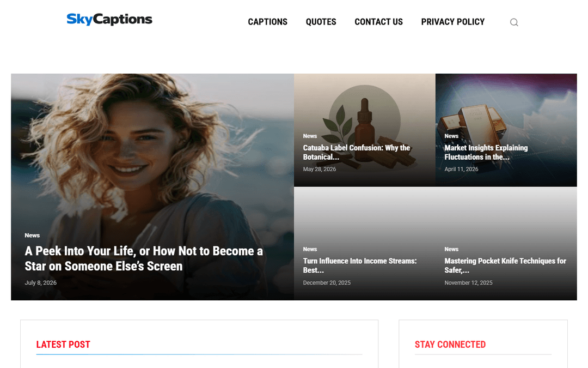Click the December 20, 2025 date

click(x=327, y=283)
